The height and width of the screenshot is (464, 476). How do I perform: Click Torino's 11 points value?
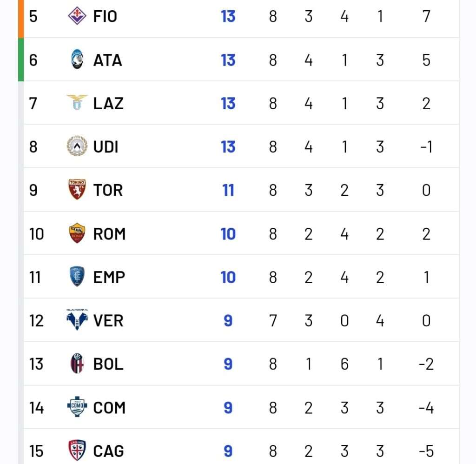click(228, 190)
